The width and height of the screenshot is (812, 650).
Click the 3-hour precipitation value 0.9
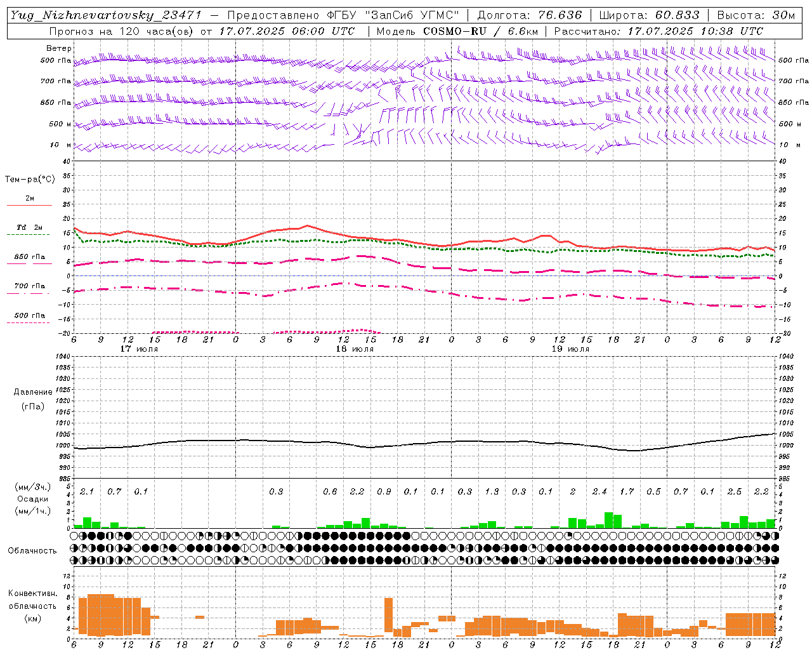pos(384,491)
